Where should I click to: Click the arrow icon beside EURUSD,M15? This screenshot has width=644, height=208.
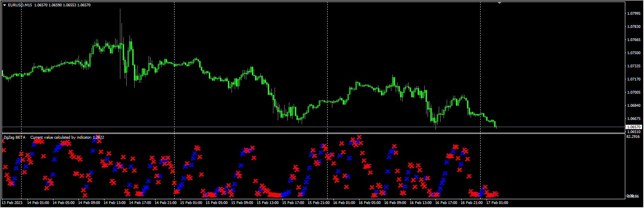pos(4,5)
